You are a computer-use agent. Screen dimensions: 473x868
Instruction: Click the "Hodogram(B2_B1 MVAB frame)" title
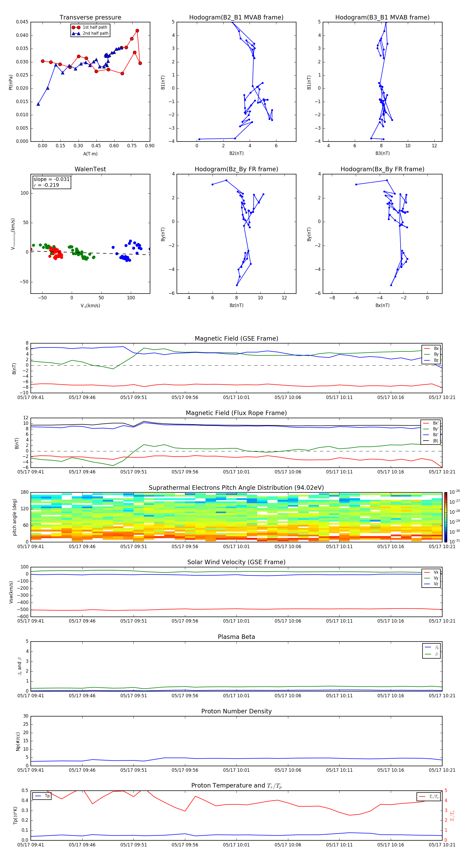[236, 18]
